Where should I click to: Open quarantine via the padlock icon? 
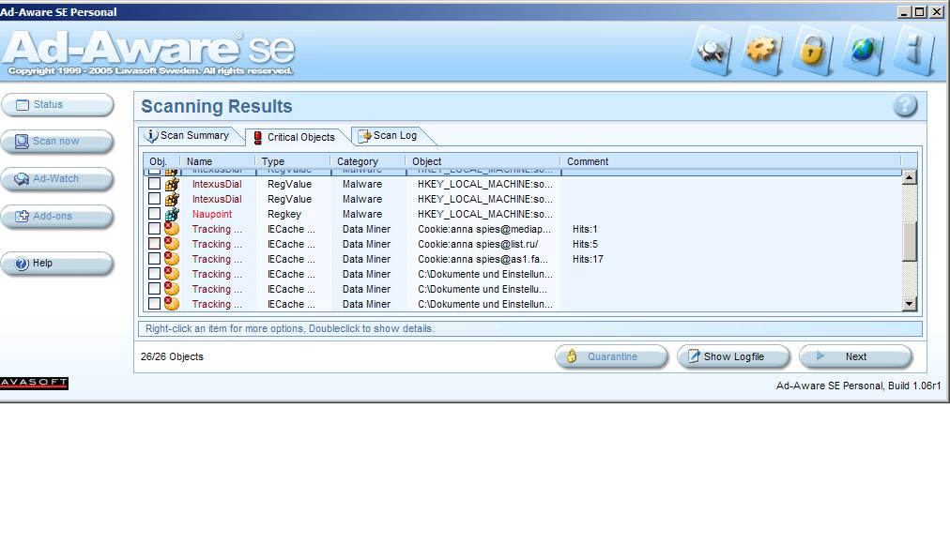[813, 50]
